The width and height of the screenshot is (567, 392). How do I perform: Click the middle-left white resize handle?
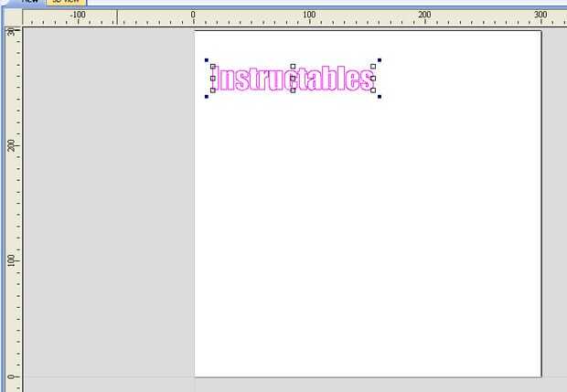[x=213, y=78]
